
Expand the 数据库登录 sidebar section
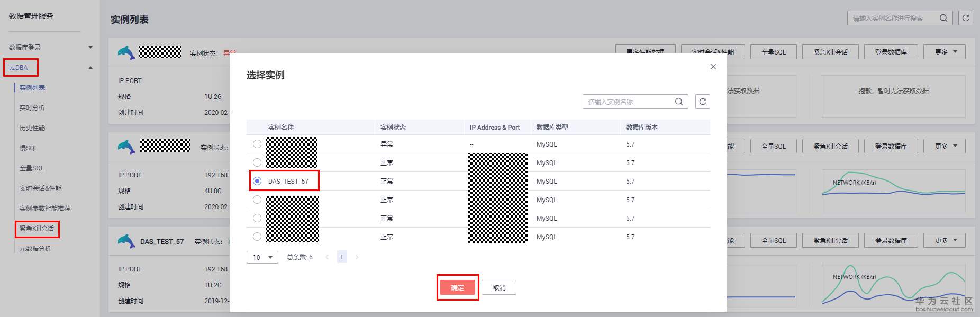[90, 48]
